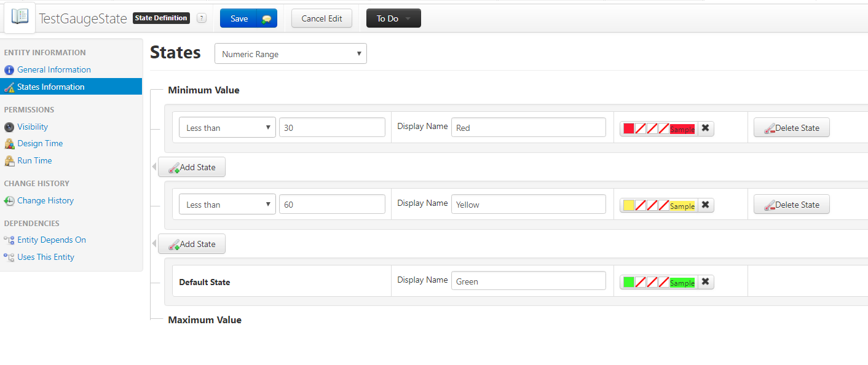This screenshot has width=868, height=365.
Task: Click the green fill color swatch
Action: tap(629, 282)
